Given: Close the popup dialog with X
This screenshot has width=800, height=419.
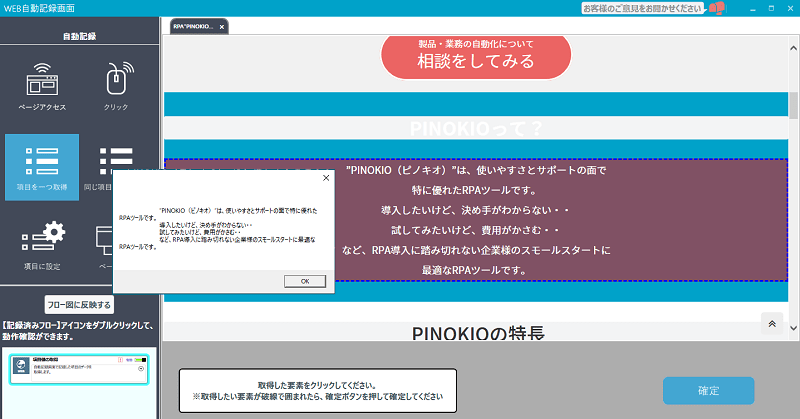Looking at the screenshot, I should point(326,178).
